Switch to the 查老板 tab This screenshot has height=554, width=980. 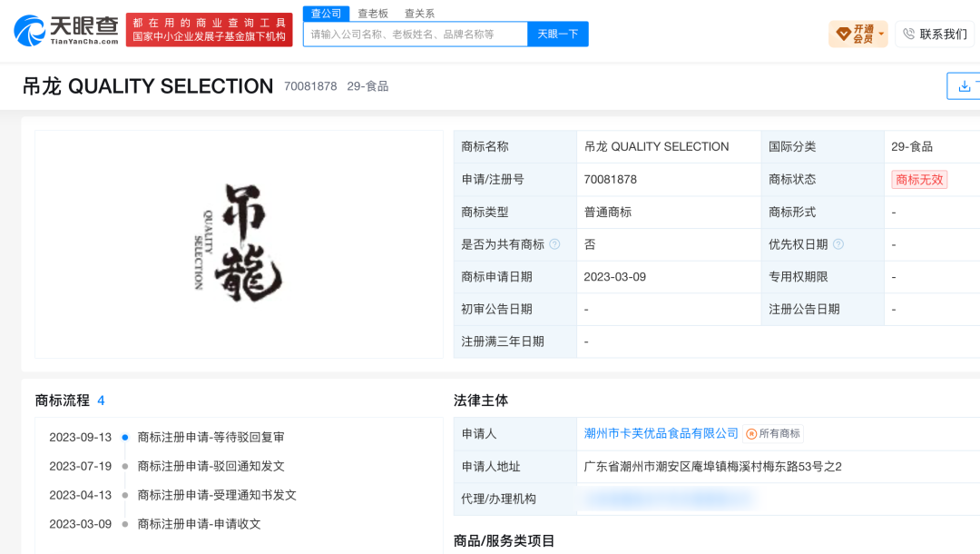373,13
